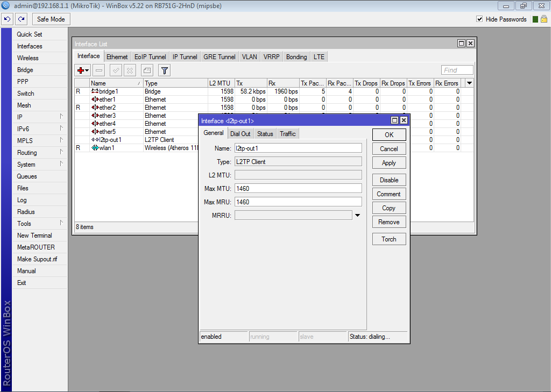The height and width of the screenshot is (392, 551).
Task: Click the Remove button in dialog
Action: 389,222
